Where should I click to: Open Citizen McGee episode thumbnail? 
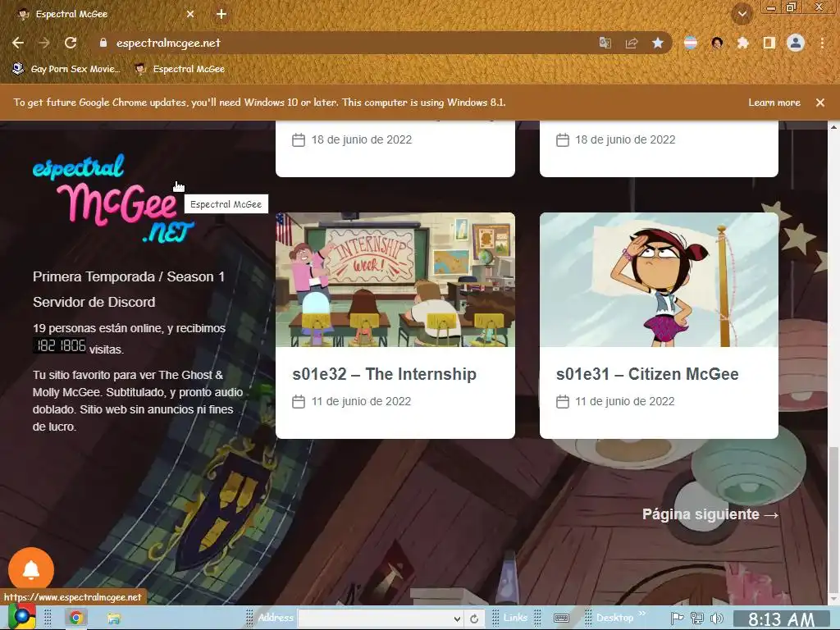tap(659, 280)
